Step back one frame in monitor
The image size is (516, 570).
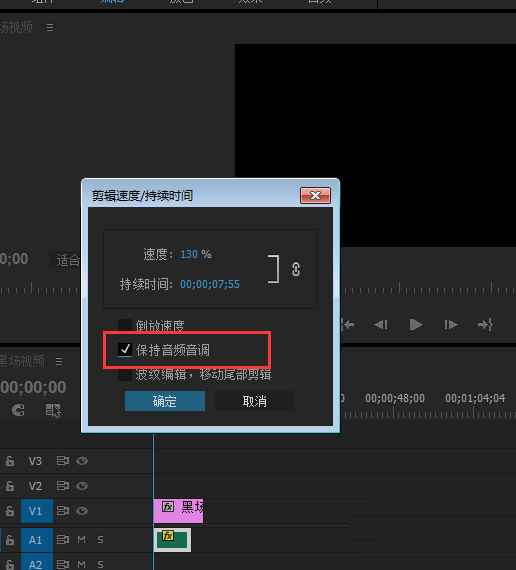(x=381, y=324)
